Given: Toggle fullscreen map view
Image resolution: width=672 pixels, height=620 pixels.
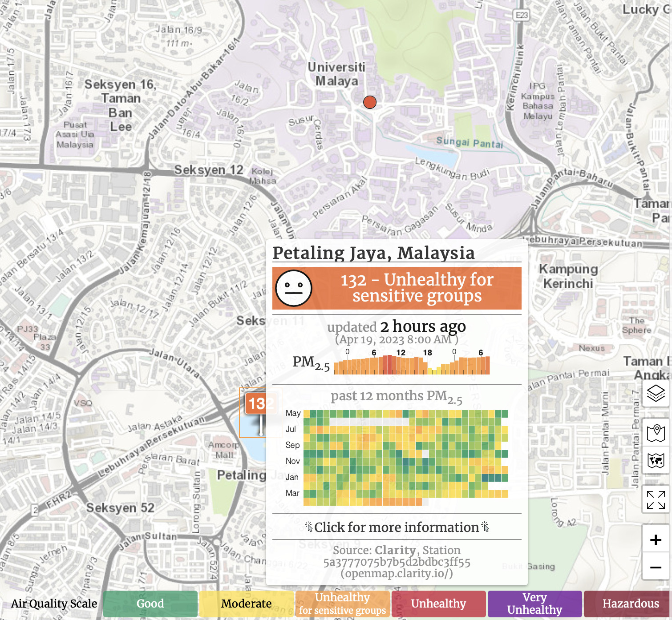Looking at the screenshot, I should (656, 499).
